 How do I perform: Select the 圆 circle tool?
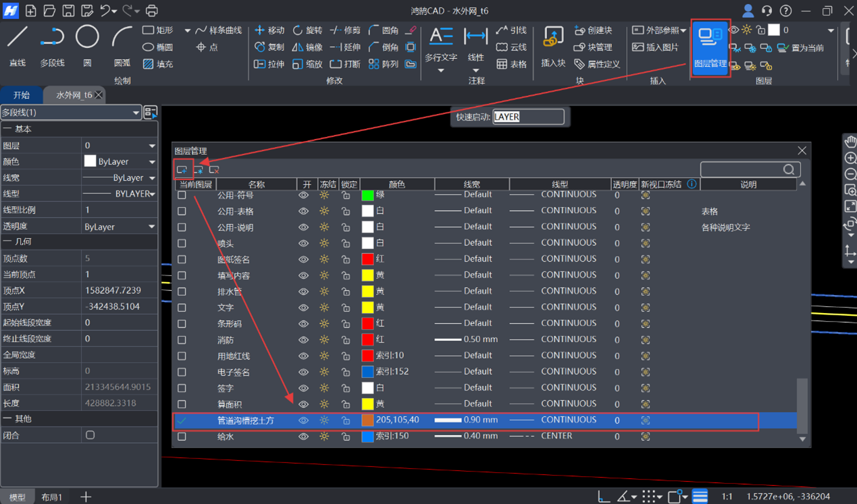click(x=87, y=45)
